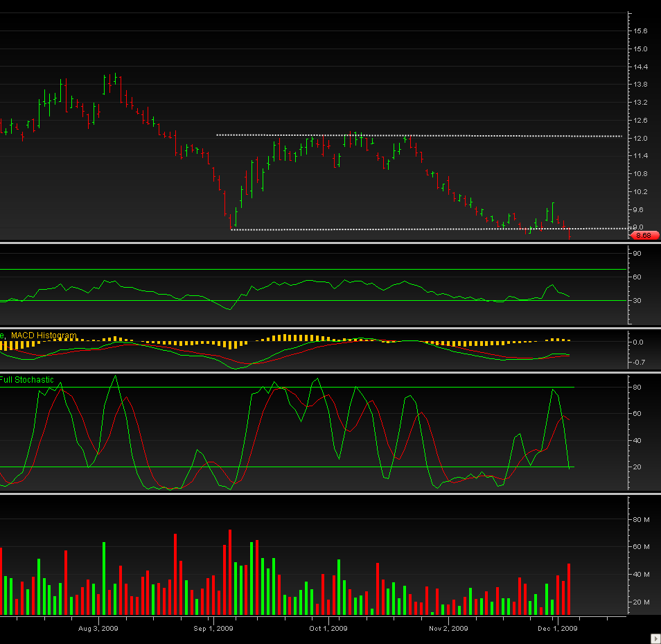
Task: Click the 15.0 price axis label
Action: [640, 49]
